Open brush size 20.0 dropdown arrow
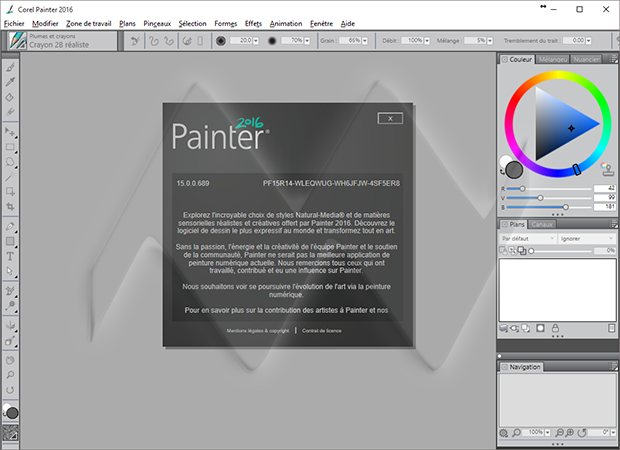 coord(255,41)
